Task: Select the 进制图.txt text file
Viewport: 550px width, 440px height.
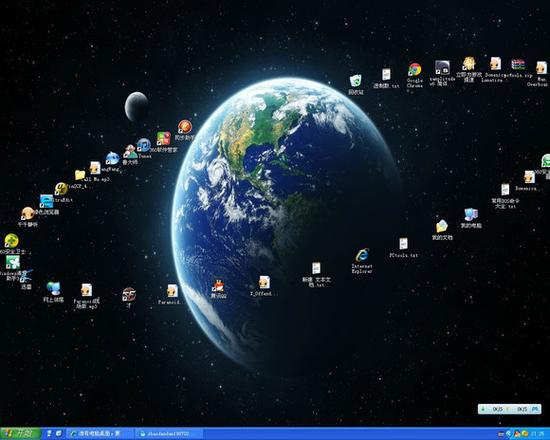Action: 386,74
